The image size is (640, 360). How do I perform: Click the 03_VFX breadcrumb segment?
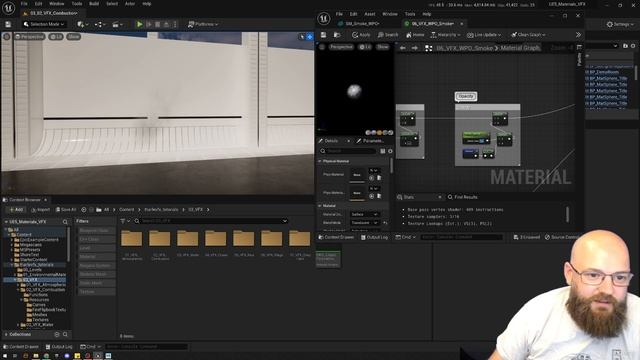click(196, 210)
